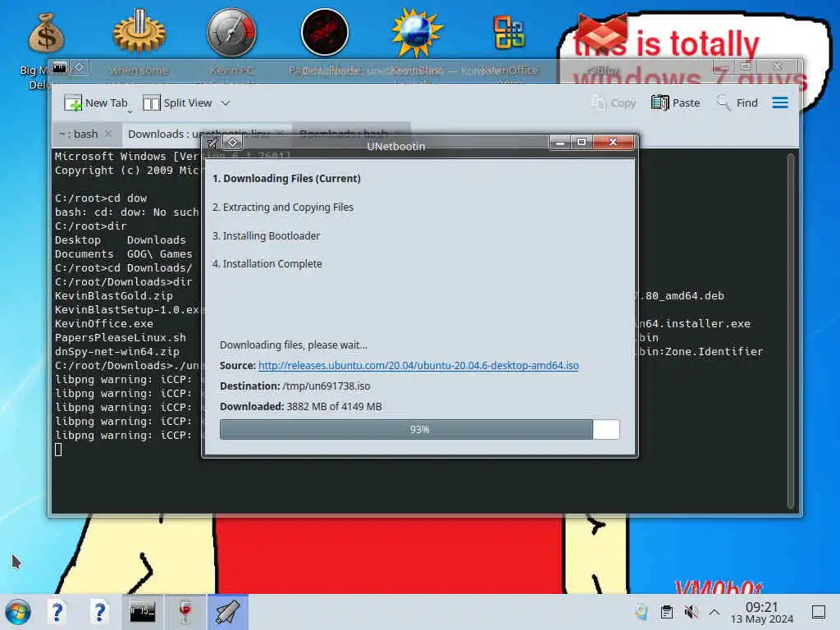Click 'Downloaded: 3882 MB of 4149 MB' text

[x=300, y=407]
